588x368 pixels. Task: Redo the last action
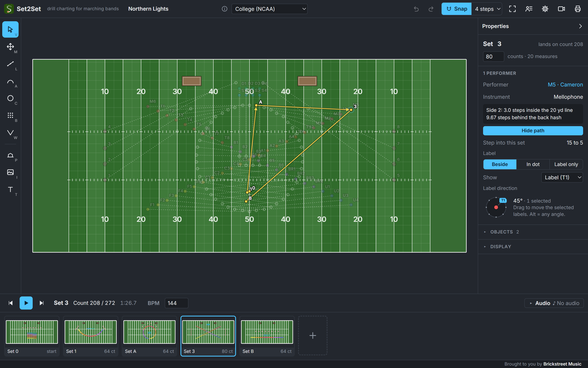(x=431, y=9)
